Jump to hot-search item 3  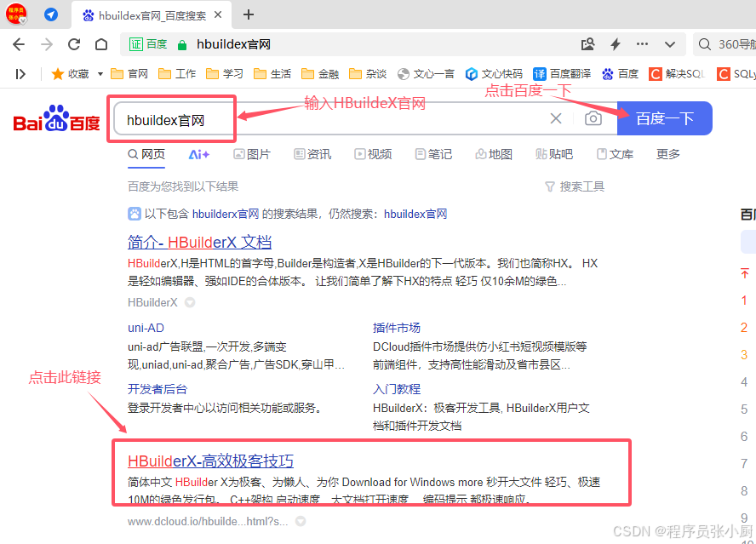point(744,355)
